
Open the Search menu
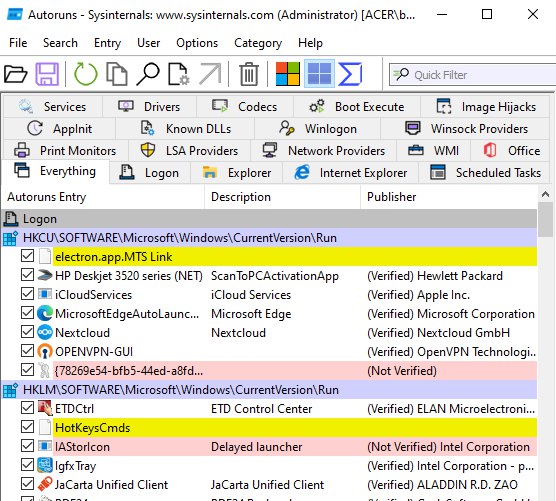pyautogui.click(x=60, y=43)
